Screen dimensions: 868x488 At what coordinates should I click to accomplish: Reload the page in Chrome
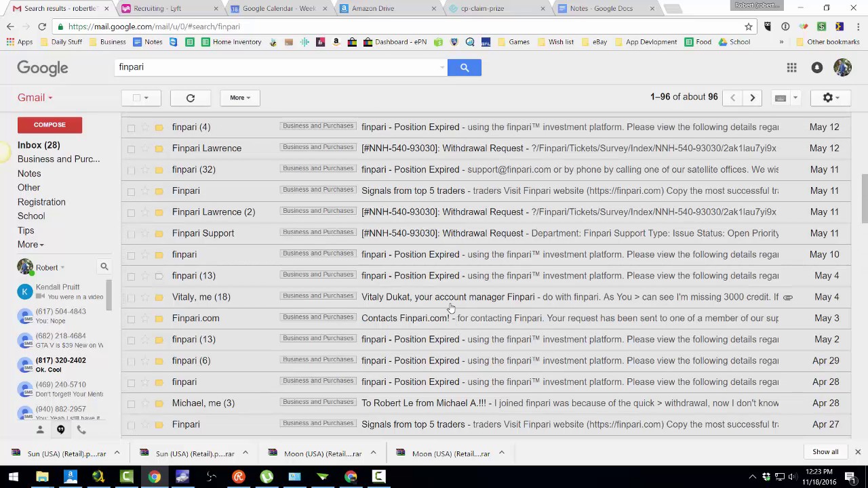coord(42,26)
